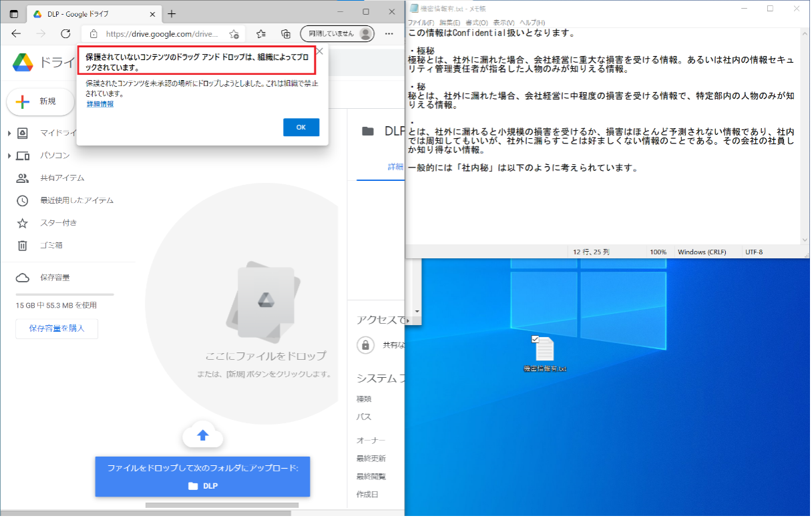812x518 pixels.
Task: Click the 同期していません profile button
Action: (337, 33)
